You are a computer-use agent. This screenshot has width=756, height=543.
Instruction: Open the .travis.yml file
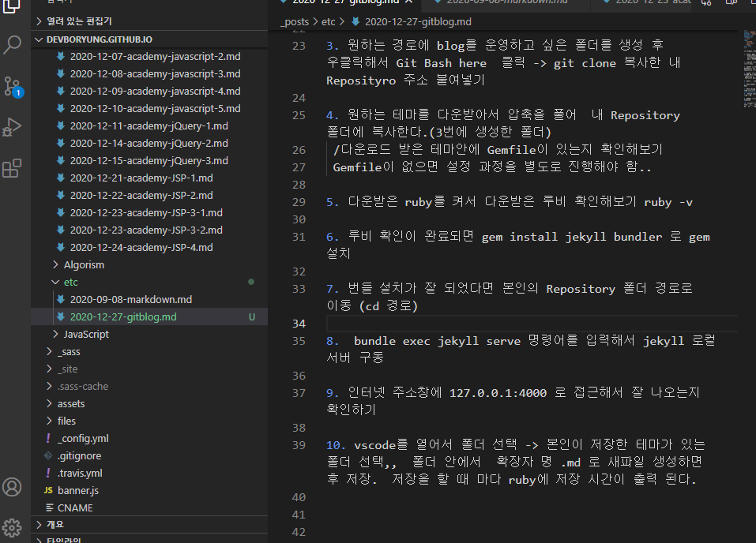(x=149, y=473)
